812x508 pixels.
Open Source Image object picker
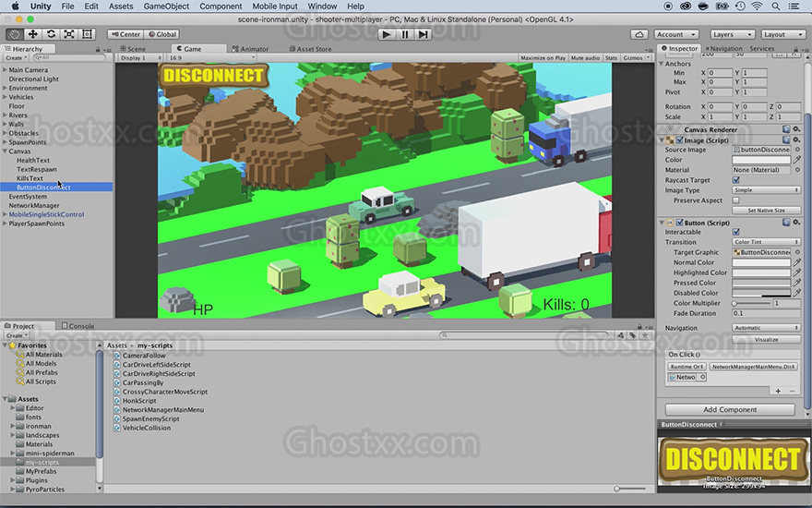tap(797, 150)
